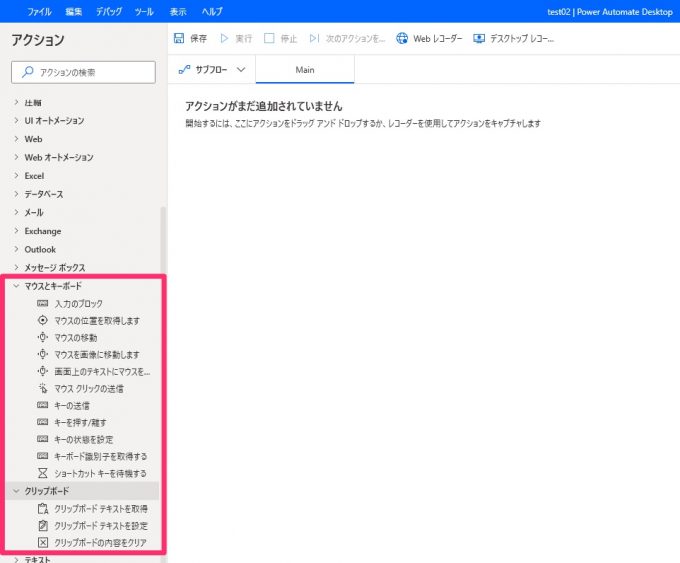Click inside the アクションの検索 search box

(x=83, y=72)
